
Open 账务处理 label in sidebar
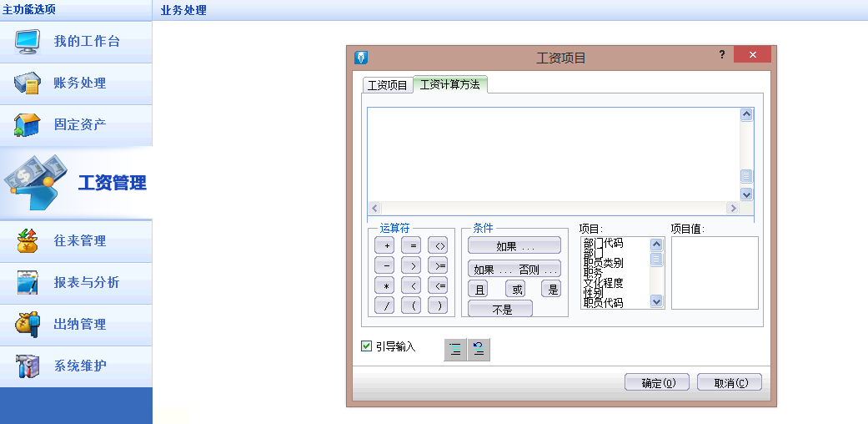80,83
